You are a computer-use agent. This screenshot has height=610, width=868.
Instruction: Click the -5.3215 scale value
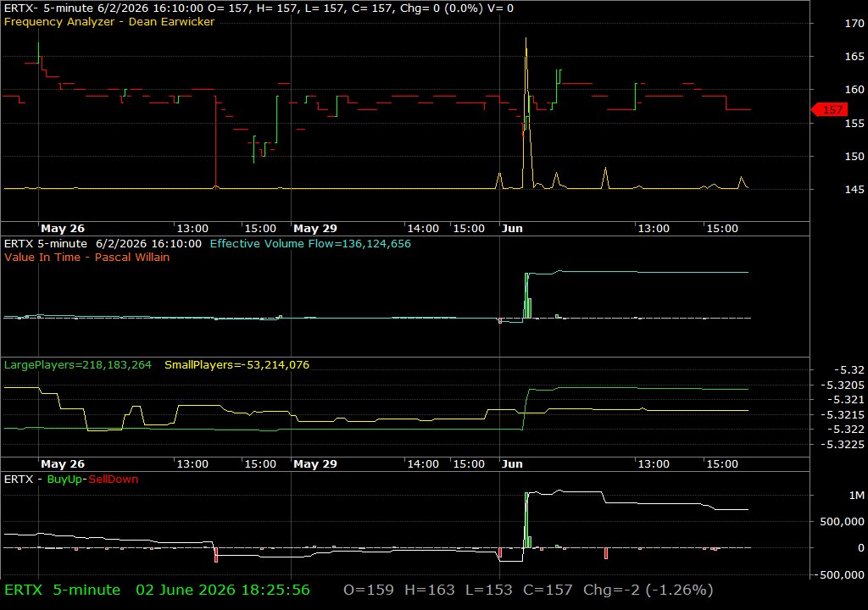(842, 414)
